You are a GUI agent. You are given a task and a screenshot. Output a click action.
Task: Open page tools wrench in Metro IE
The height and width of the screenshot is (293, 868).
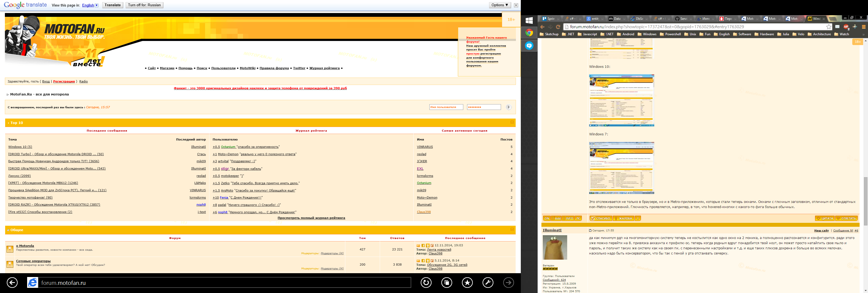point(488,282)
